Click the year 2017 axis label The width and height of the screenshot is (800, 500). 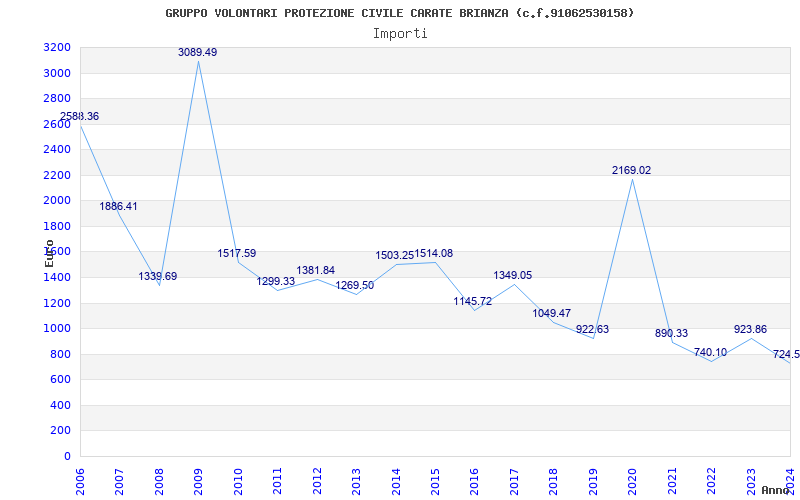(514, 482)
